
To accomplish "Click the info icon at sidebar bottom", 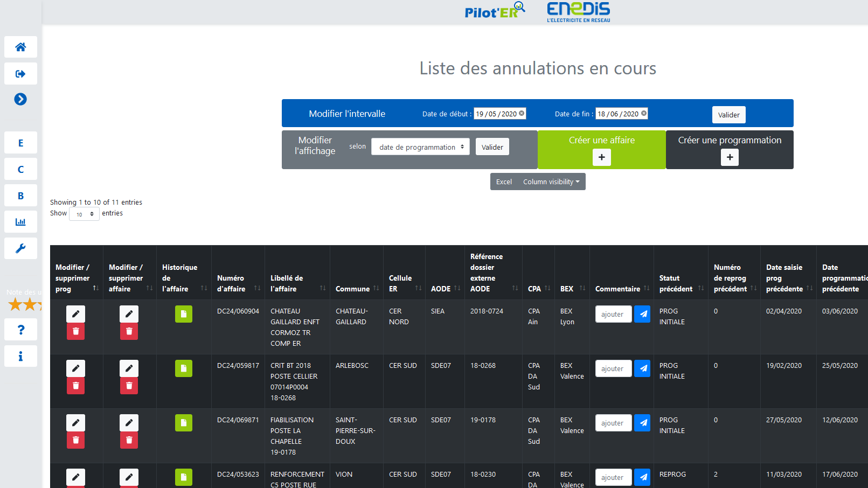I will 20,356.
